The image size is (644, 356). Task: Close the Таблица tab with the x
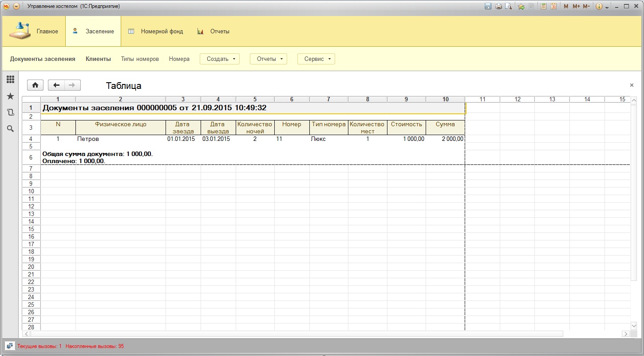(632, 85)
